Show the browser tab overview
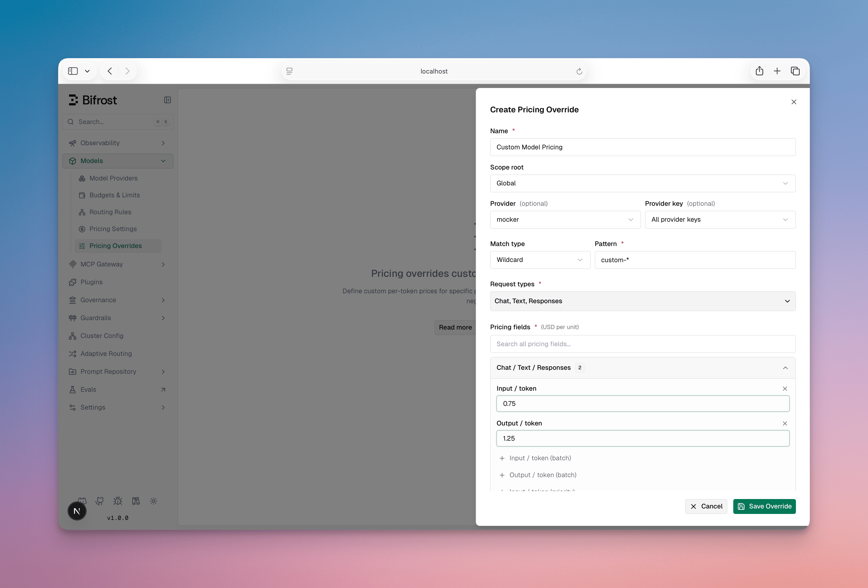The image size is (868, 588). coord(795,71)
